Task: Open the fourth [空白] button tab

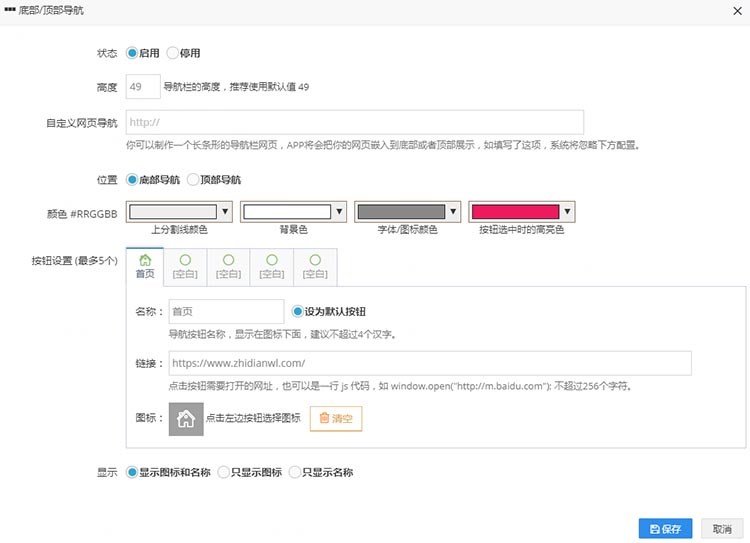Action: click(272, 267)
